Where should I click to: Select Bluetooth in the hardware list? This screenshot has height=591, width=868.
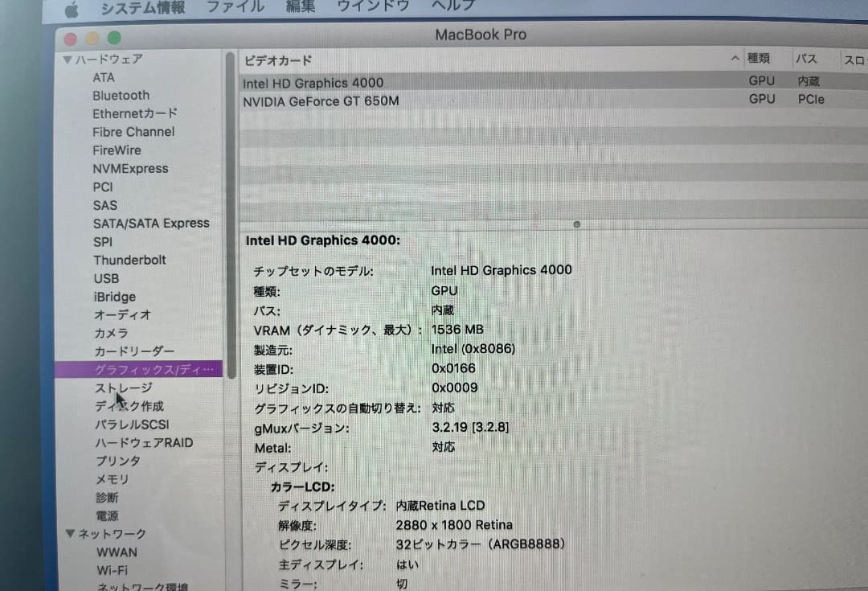point(121,95)
